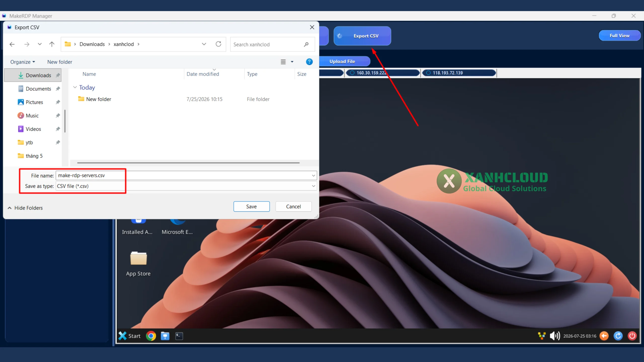This screenshot has height=362, width=644.
Task: Select Music in navigation pane
Action: pos(33,115)
